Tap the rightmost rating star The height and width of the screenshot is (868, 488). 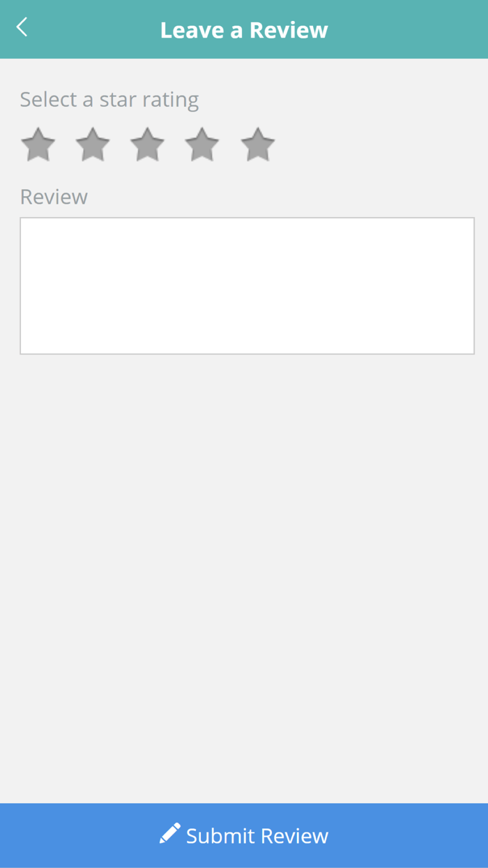click(x=258, y=144)
